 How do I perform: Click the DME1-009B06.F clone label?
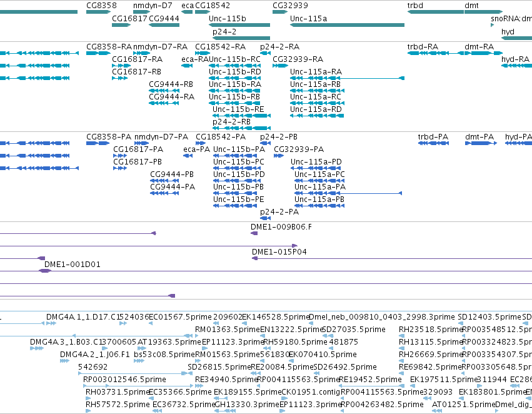(x=281, y=227)
